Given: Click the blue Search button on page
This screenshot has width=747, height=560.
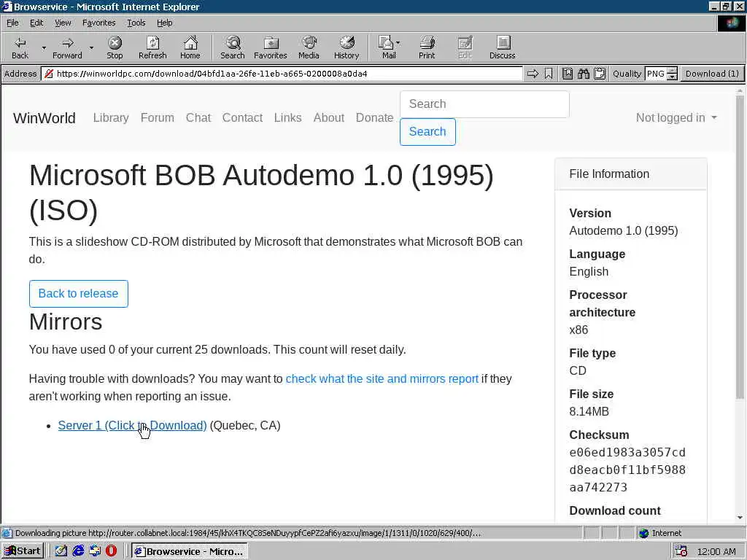Looking at the screenshot, I should (427, 132).
